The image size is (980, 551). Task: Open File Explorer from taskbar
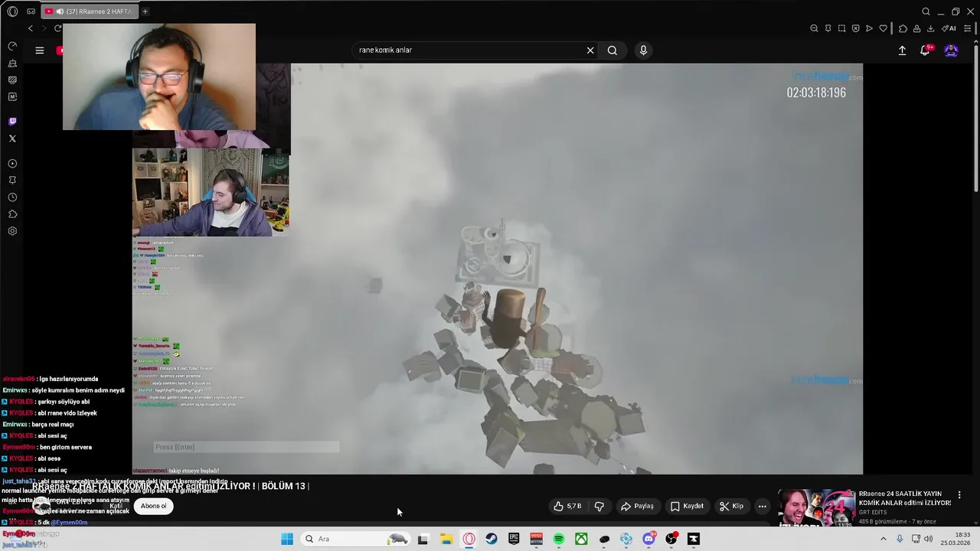(446, 539)
